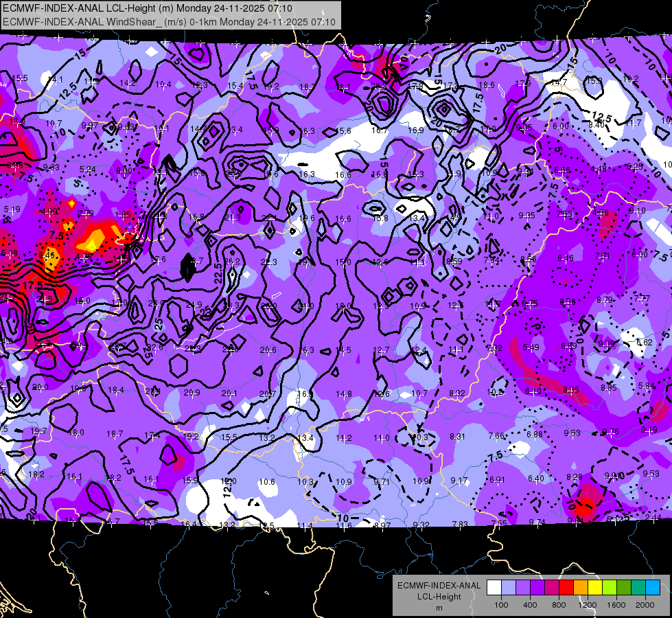Click the "7.51" grid point value

coord(602,256)
